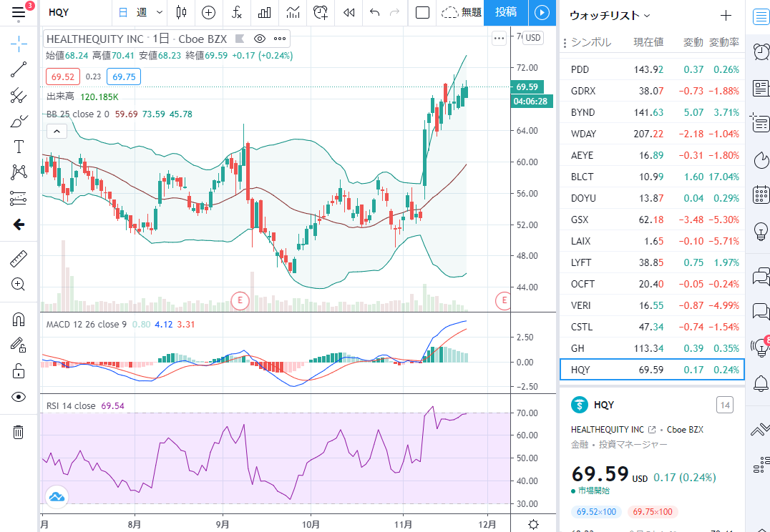Viewport: 770px width, 532px height.
Task: Select the 日 daily timeframe
Action: click(x=123, y=13)
